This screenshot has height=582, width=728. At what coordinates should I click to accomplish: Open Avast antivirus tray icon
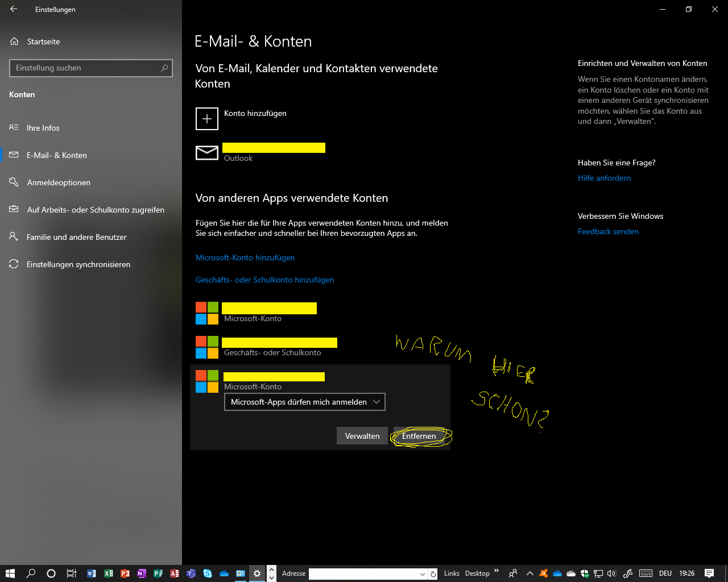[x=544, y=573]
